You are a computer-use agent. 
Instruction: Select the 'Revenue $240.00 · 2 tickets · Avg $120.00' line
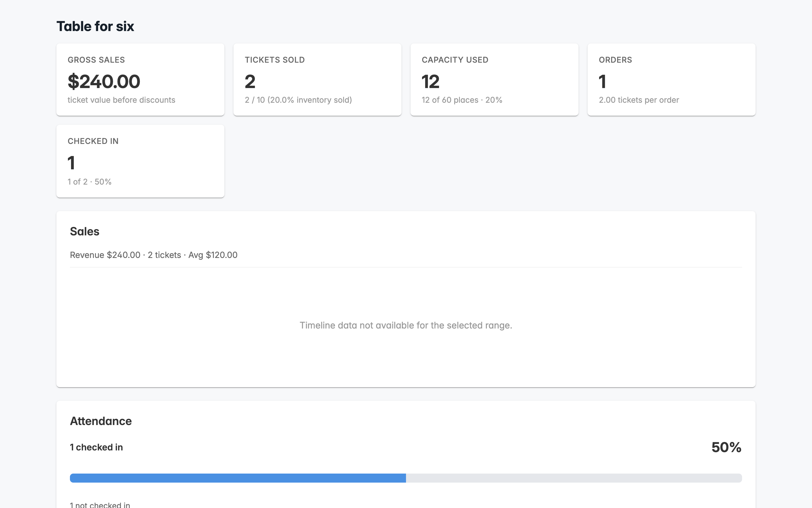(x=154, y=255)
